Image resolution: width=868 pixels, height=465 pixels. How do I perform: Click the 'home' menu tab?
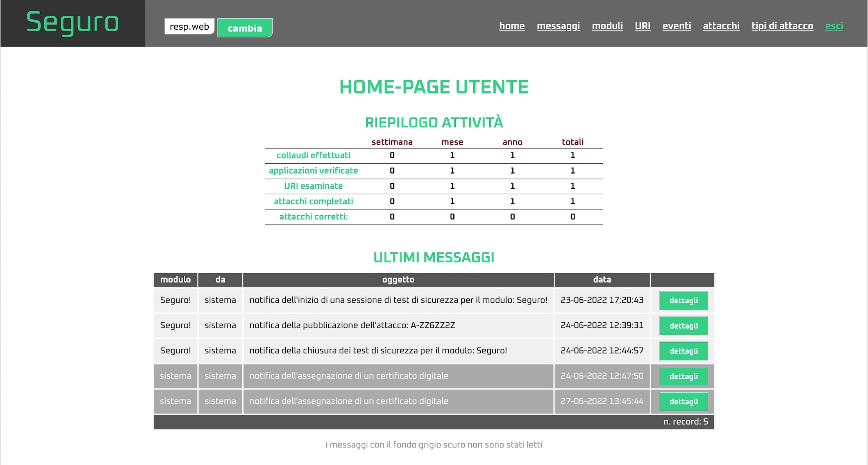tap(512, 26)
